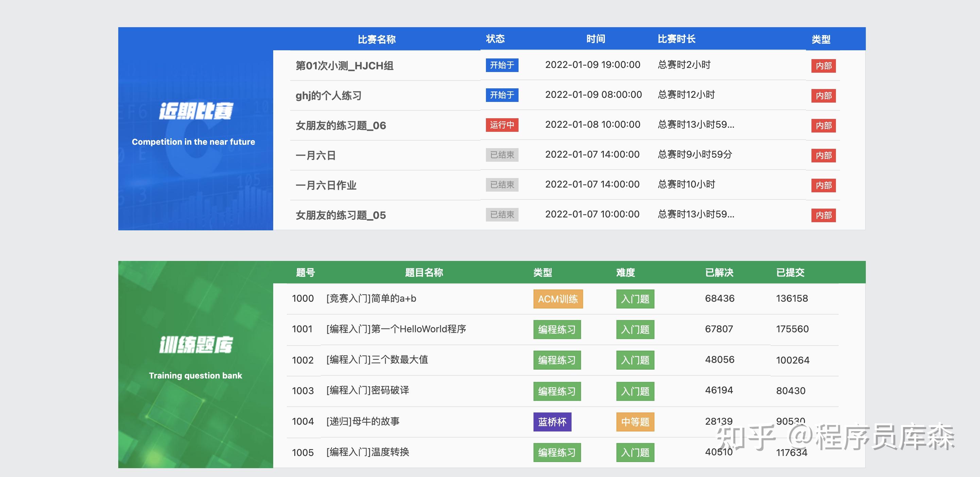Click 内部 tag for 一月六日
The width and height of the screenshot is (980, 477).
(x=823, y=155)
